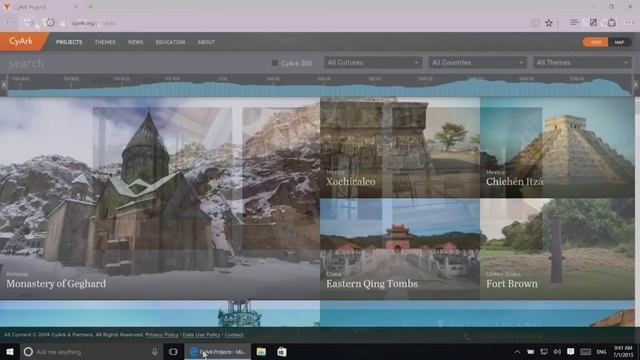
Task: Click the Cortana microphone icon
Action: pyautogui.click(x=155, y=351)
